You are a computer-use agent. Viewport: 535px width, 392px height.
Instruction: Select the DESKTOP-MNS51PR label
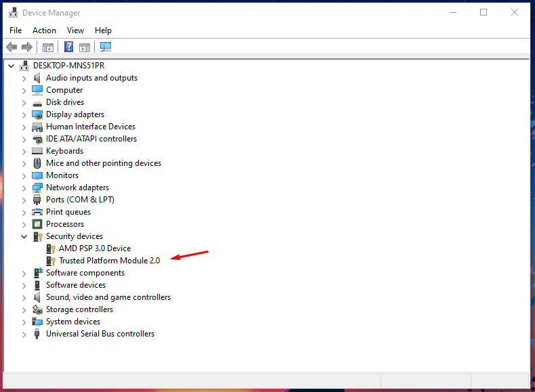[69, 66]
